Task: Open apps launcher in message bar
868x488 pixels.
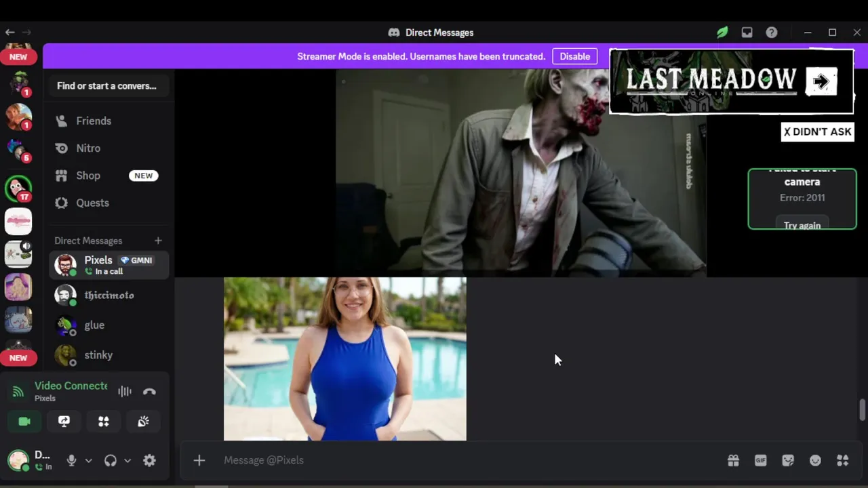Action: [843, 460]
